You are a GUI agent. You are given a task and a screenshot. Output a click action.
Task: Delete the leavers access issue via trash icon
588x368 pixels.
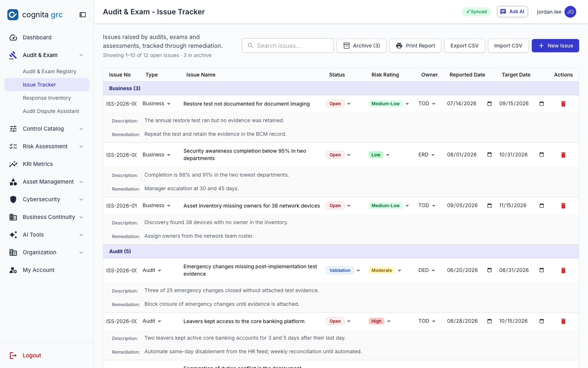tap(563, 321)
